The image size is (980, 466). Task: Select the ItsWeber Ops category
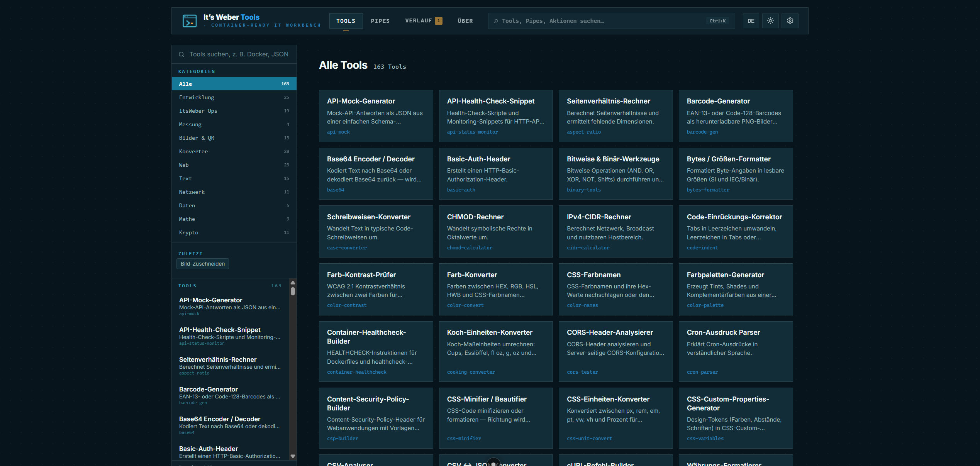234,111
